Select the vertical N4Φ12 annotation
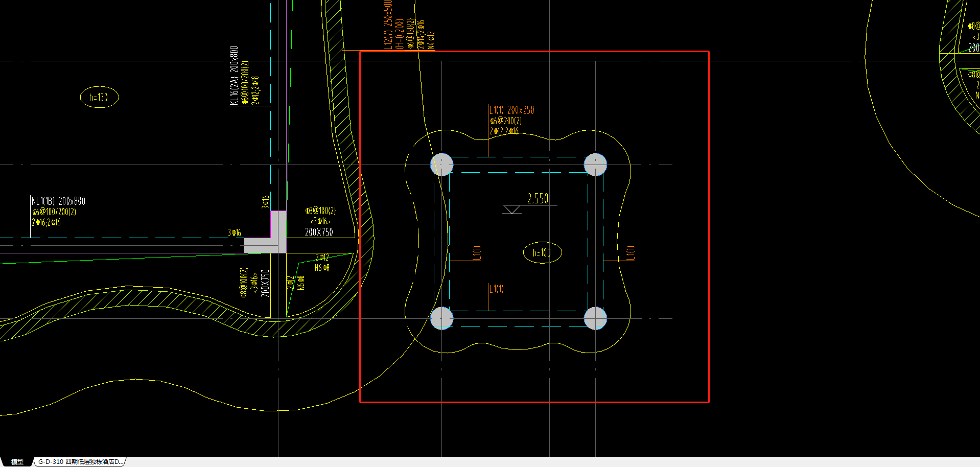The height and width of the screenshot is (467, 980). tap(431, 40)
